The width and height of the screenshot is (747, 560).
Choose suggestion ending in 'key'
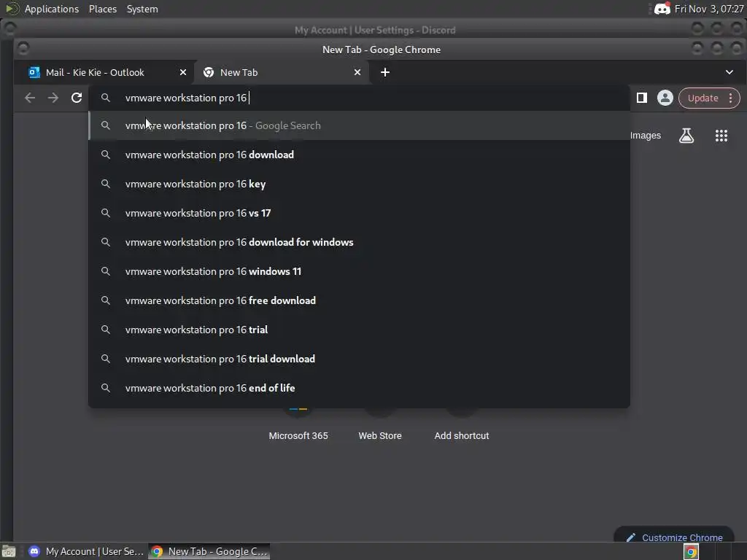click(x=359, y=184)
